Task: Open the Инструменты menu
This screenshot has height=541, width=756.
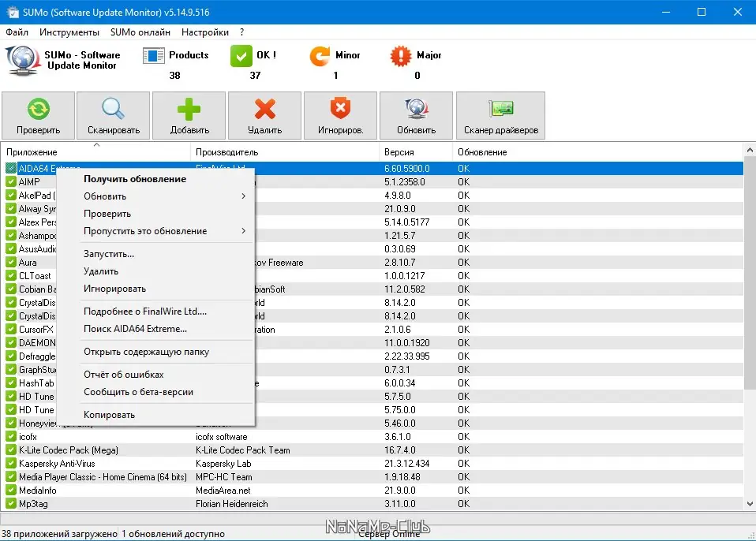Action: point(69,32)
